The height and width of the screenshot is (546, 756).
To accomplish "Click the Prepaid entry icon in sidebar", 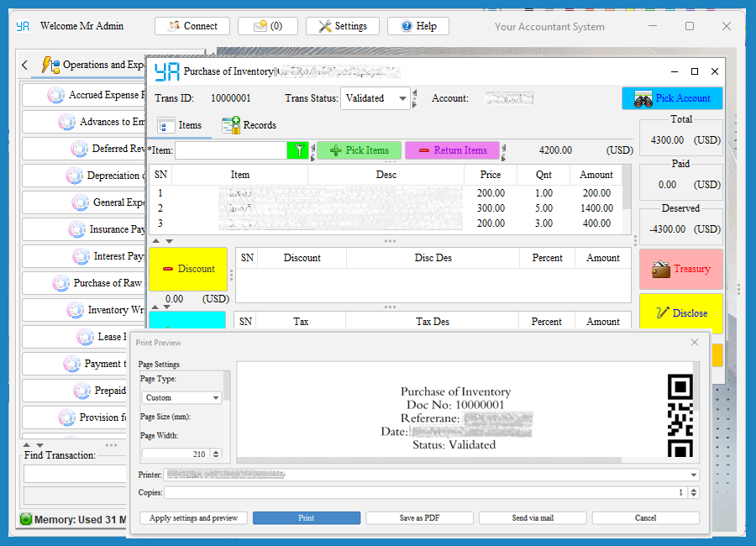I will [x=82, y=391].
